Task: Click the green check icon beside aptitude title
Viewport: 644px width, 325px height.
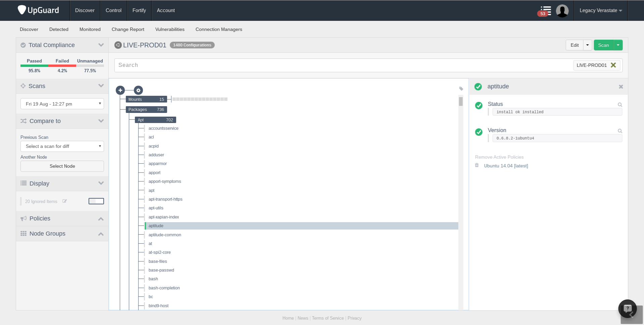Action: (x=478, y=87)
